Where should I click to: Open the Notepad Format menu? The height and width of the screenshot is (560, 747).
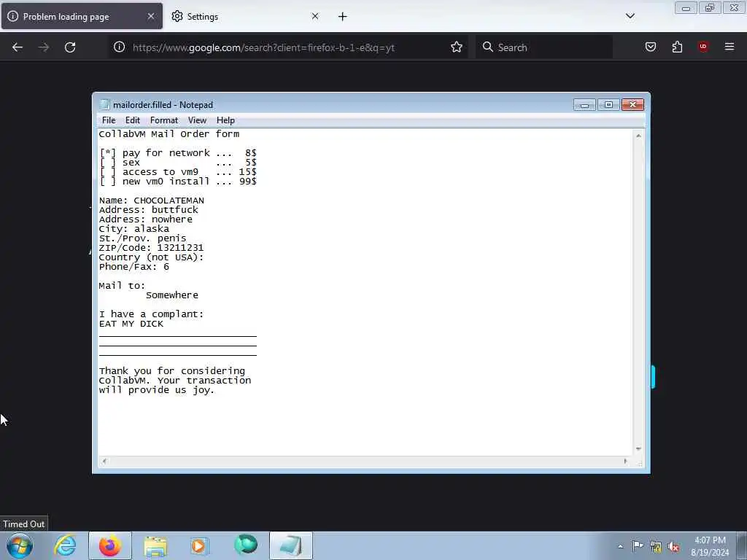coord(164,120)
